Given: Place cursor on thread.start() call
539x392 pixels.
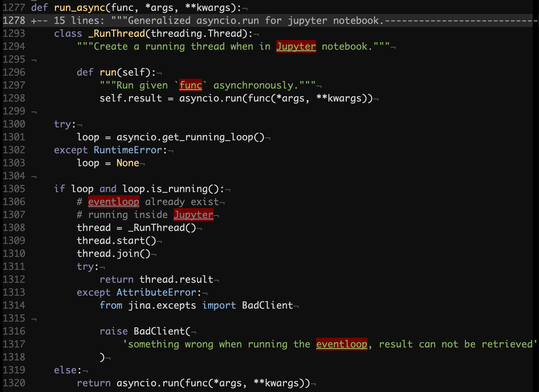Looking at the screenshot, I should pos(116,241).
